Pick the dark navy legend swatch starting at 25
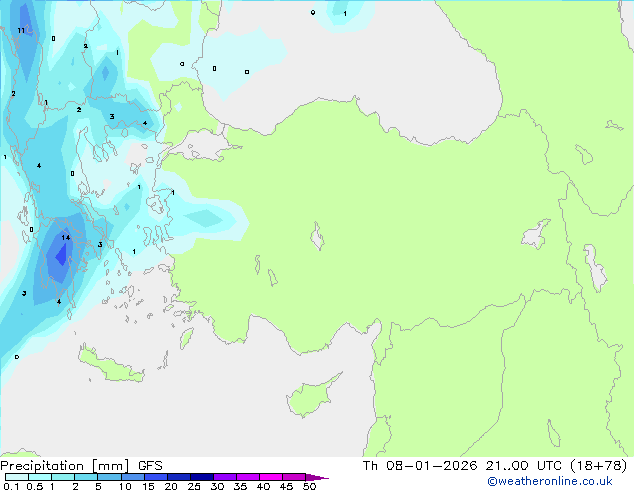 pos(202,477)
